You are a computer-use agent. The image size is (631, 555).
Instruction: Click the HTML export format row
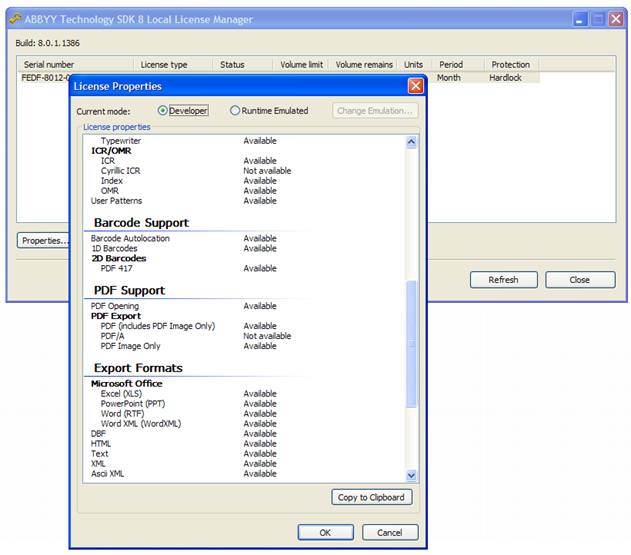click(184, 444)
